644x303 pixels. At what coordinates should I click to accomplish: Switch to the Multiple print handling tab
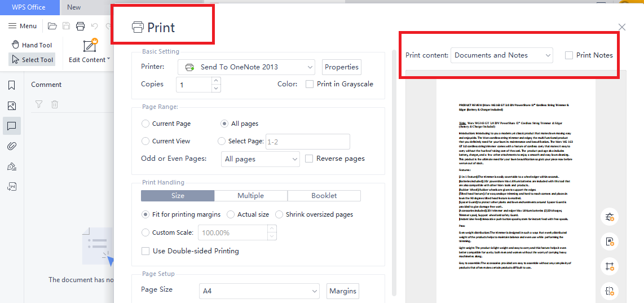tap(250, 196)
